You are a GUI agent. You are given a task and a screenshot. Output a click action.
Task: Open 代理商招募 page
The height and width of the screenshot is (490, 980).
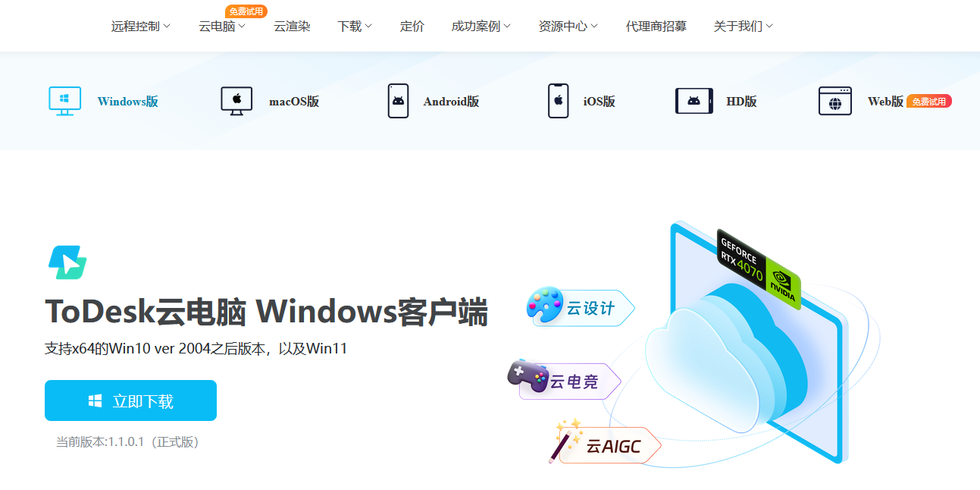point(656,26)
